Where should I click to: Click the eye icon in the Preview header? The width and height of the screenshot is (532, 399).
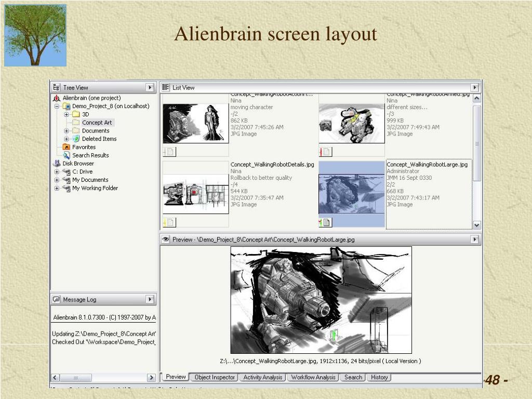pos(166,239)
